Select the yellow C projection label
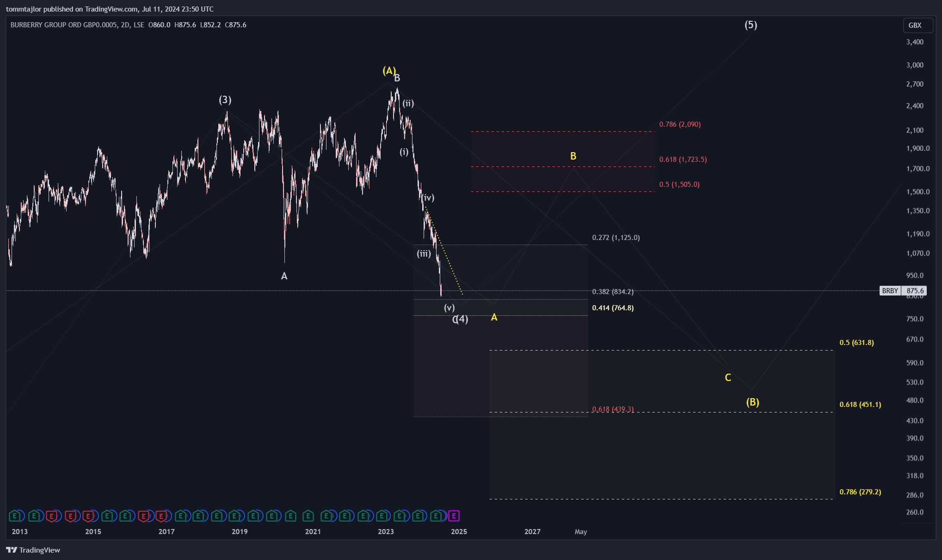The width and height of the screenshot is (942, 560). pyautogui.click(x=728, y=377)
